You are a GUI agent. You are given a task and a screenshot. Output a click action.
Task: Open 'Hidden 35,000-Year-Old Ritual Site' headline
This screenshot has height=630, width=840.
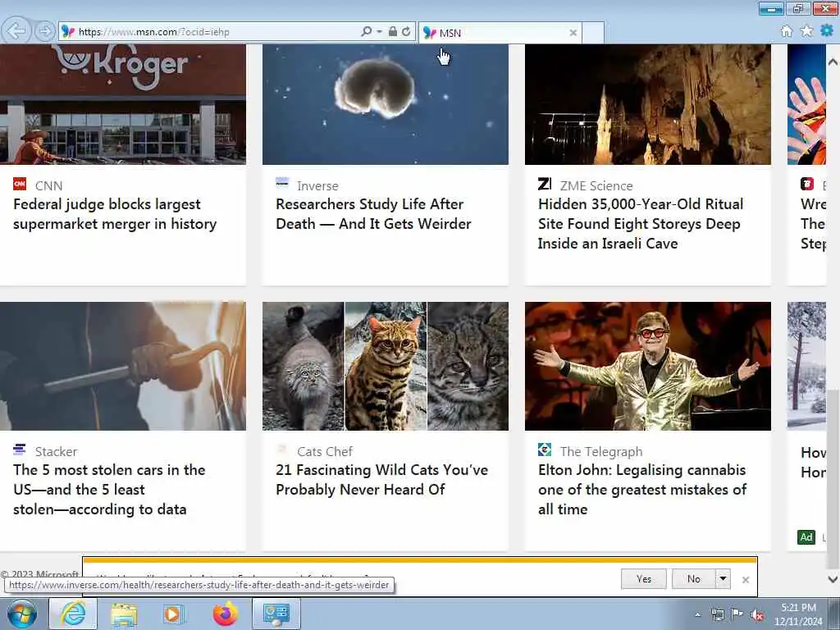click(641, 223)
